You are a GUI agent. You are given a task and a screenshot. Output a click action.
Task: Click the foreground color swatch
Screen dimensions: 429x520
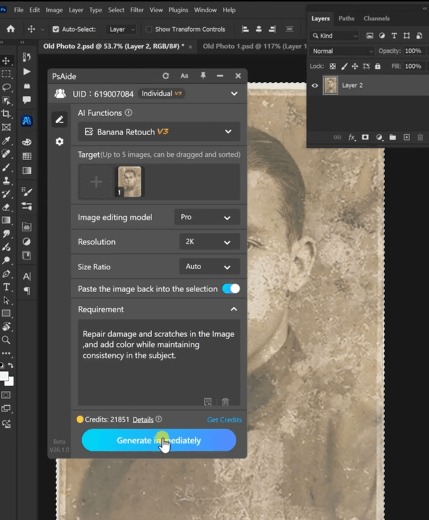[x=4, y=376]
